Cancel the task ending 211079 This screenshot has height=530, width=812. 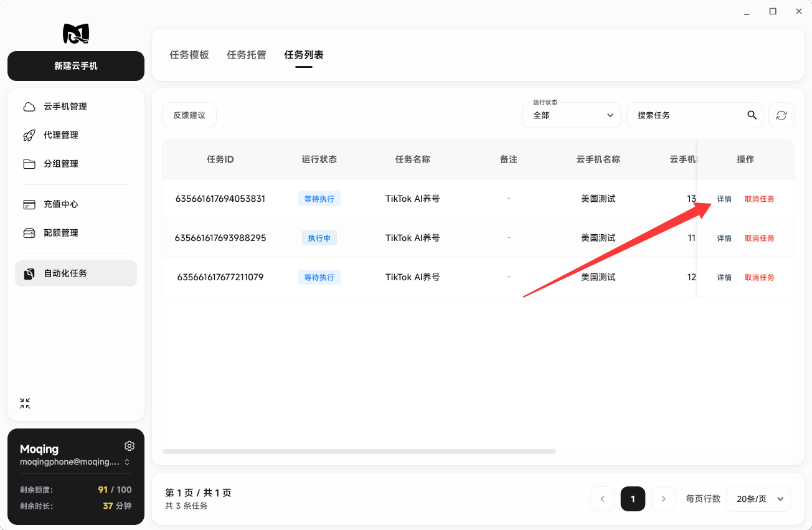760,278
